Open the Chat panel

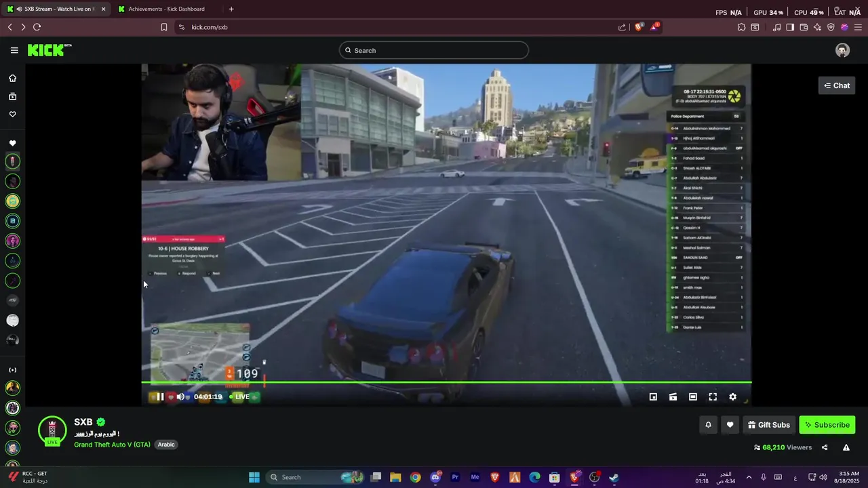(x=837, y=85)
